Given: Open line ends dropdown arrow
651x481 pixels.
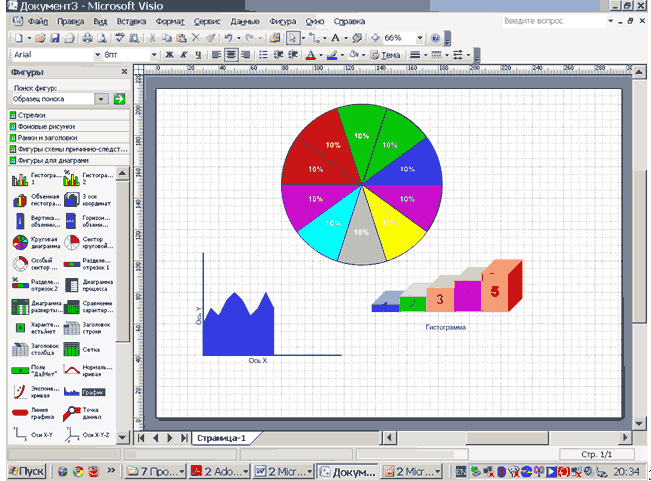Looking at the screenshot, I should click(x=468, y=55).
